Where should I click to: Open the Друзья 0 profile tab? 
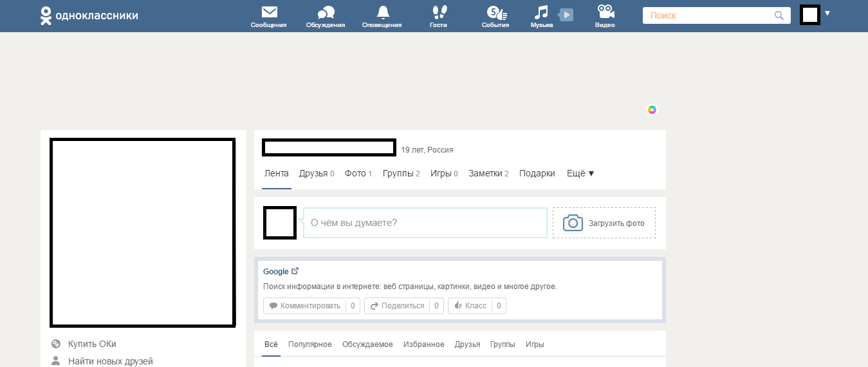(x=317, y=174)
